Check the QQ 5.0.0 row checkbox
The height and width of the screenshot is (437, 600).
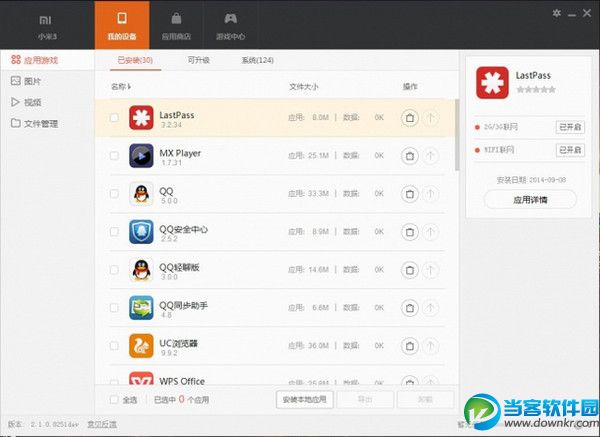point(114,194)
